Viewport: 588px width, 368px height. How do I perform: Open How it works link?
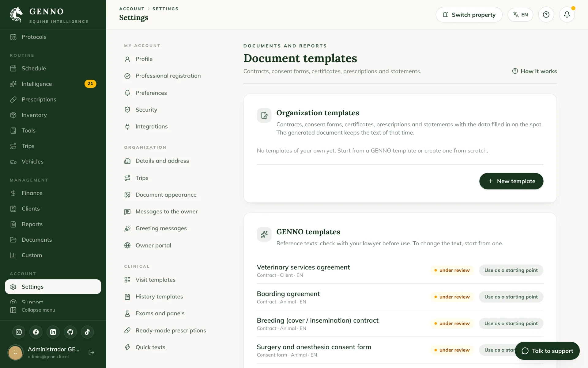pos(534,71)
